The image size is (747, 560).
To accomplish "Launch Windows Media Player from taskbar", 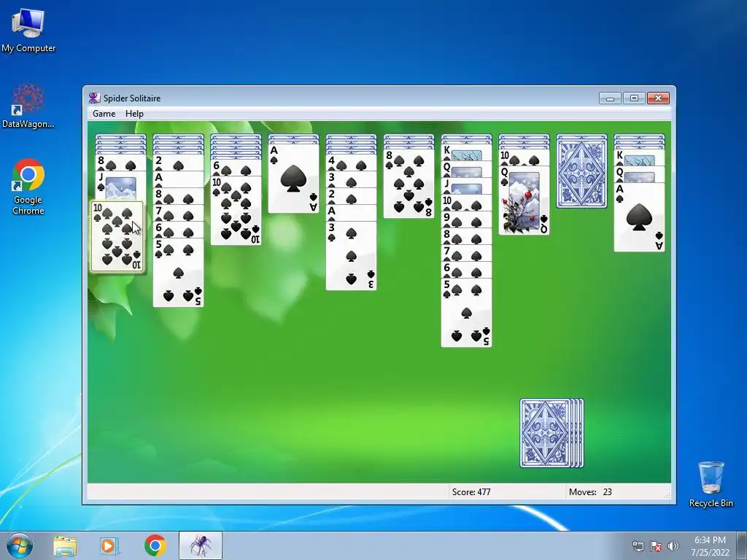I will pyautogui.click(x=109, y=545).
